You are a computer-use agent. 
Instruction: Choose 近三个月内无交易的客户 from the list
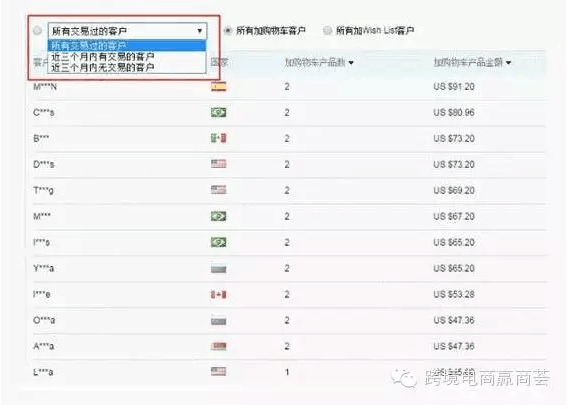pos(103,67)
